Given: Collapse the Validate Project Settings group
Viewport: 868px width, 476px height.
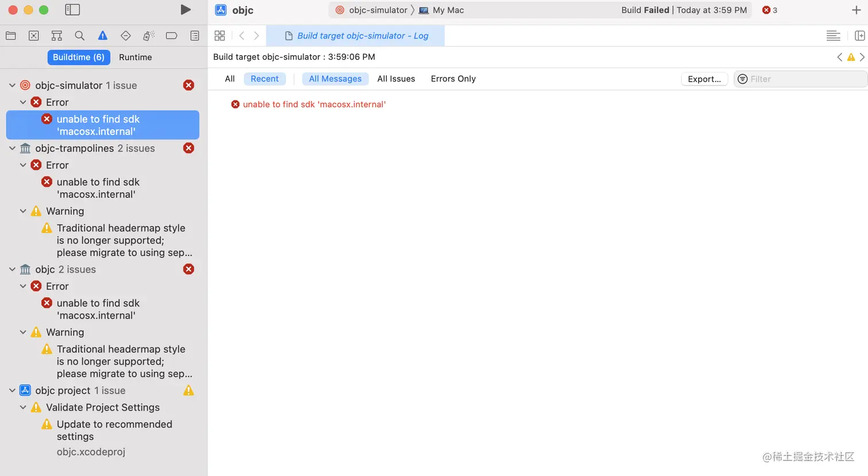Looking at the screenshot, I should pos(23,407).
